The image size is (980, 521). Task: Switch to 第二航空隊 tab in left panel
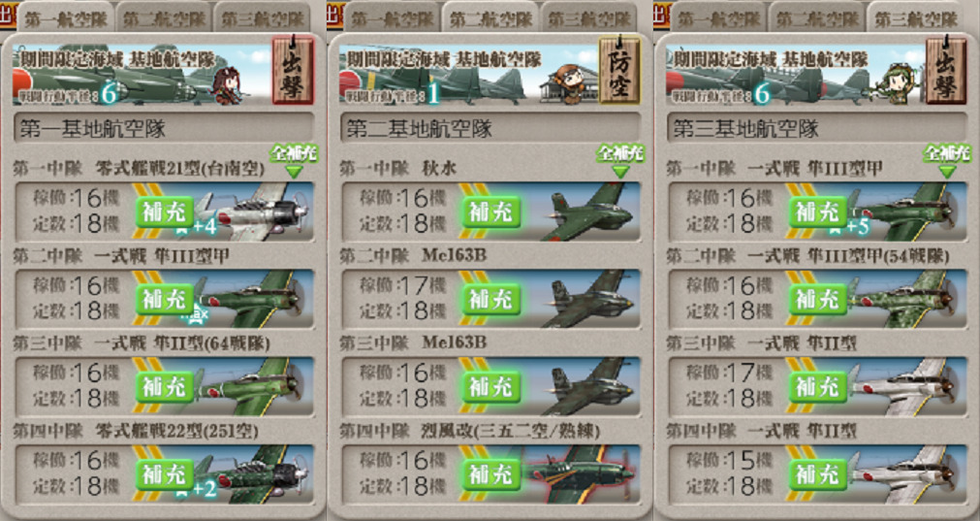pyautogui.click(x=164, y=18)
